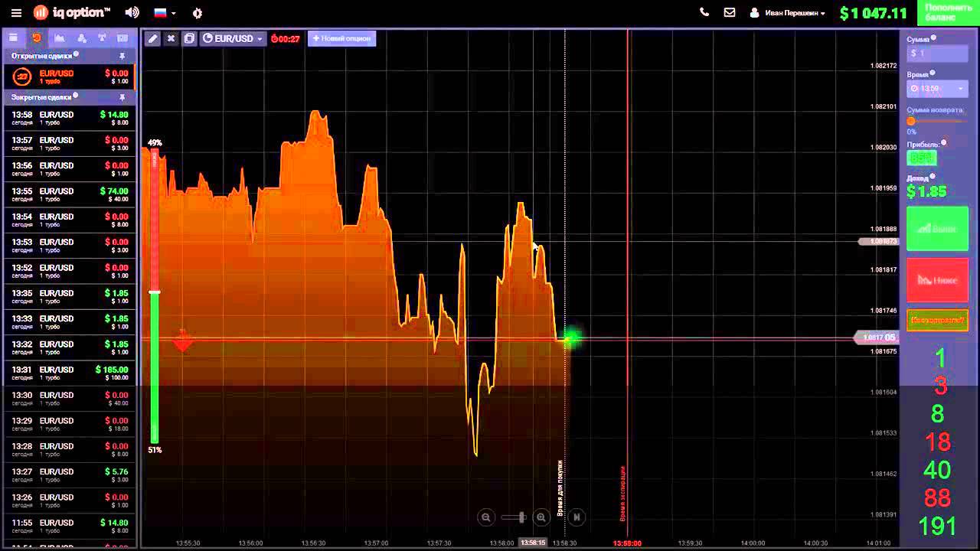Jump to latest candle with skip-forward icon

pyautogui.click(x=577, y=517)
